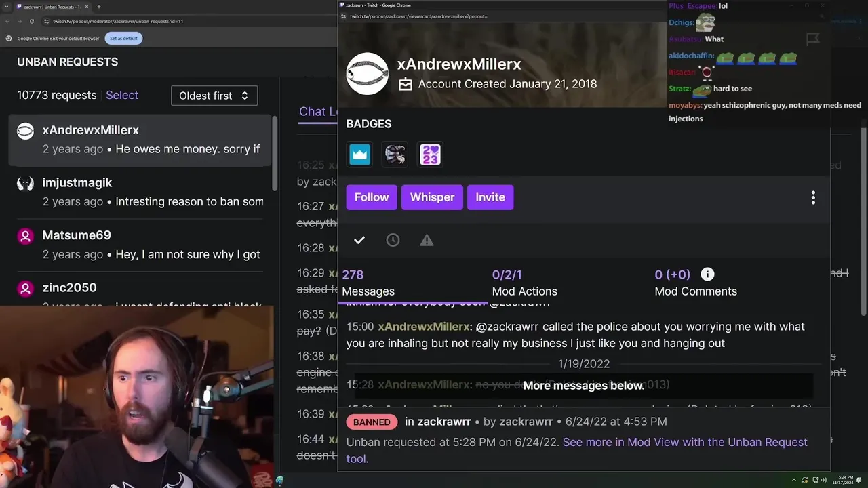This screenshot has height=488, width=868.
Task: Select the checkmark unban action icon
Action: pos(359,240)
